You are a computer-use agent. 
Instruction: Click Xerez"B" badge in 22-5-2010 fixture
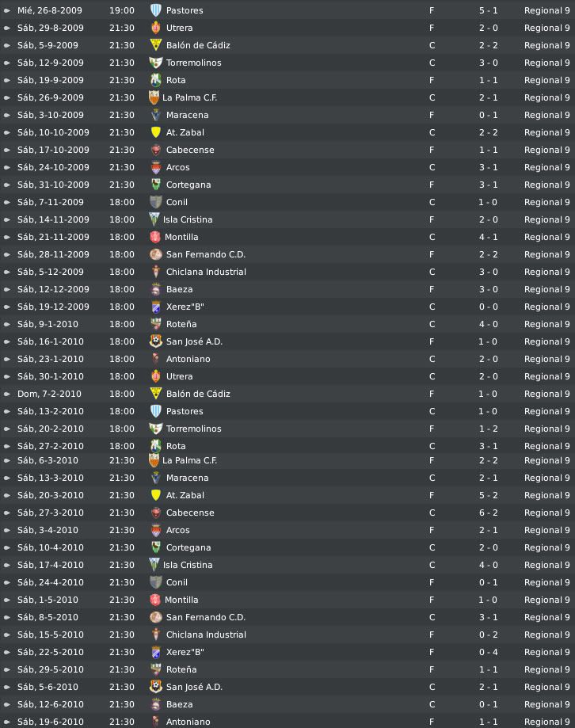156,652
